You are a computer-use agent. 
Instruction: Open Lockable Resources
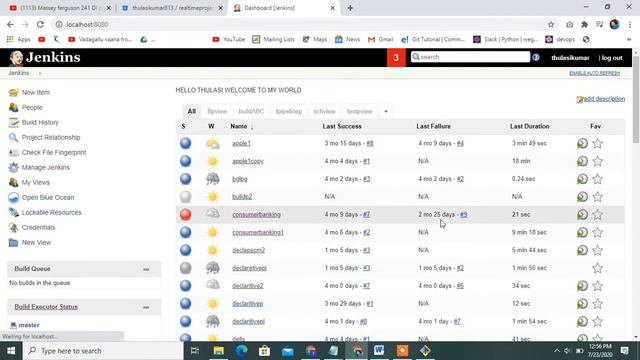[51, 212]
